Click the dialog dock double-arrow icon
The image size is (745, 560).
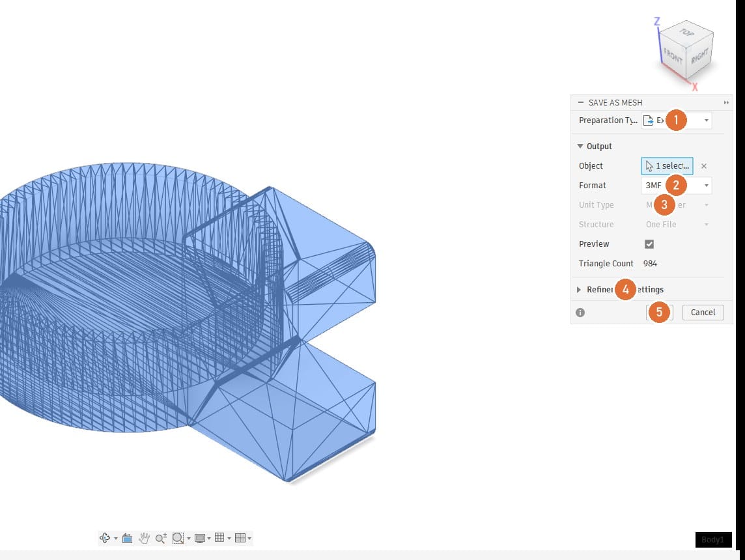tap(726, 103)
